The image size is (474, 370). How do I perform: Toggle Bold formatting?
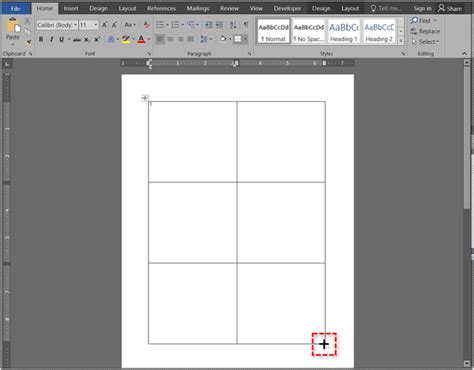click(x=41, y=40)
